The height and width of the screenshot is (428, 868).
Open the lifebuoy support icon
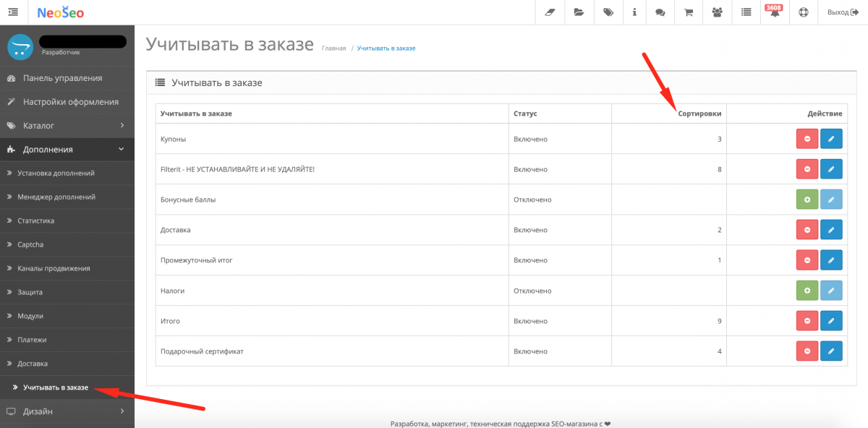click(803, 12)
